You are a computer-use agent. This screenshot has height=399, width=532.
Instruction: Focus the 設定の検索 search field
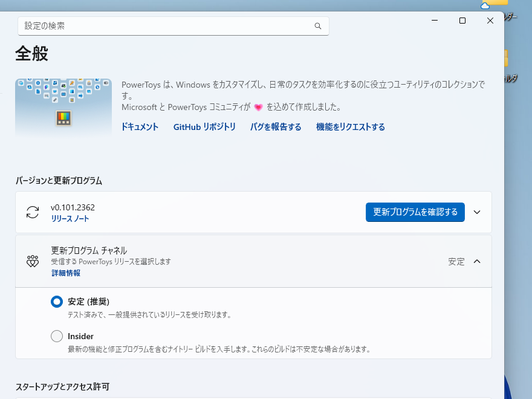coord(173,26)
